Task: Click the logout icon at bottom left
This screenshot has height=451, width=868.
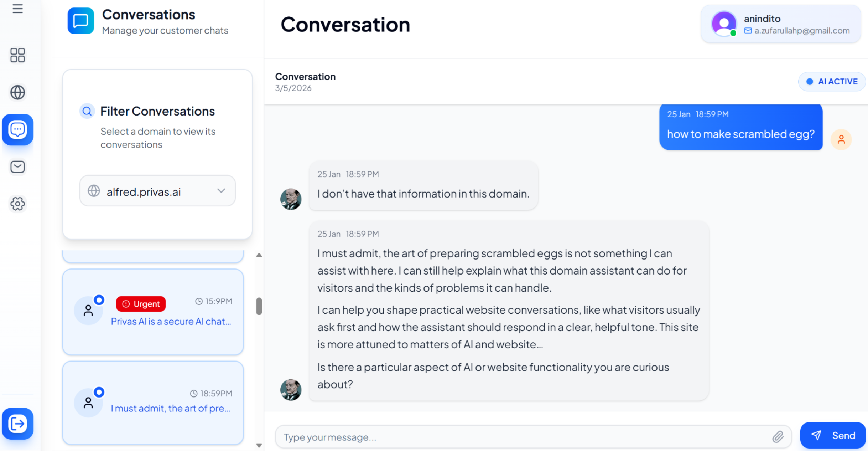Action: pyautogui.click(x=17, y=424)
